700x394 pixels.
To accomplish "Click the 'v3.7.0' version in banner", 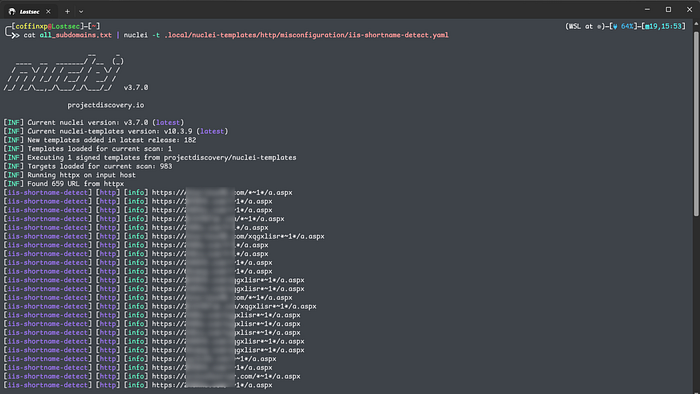I will pos(136,88).
